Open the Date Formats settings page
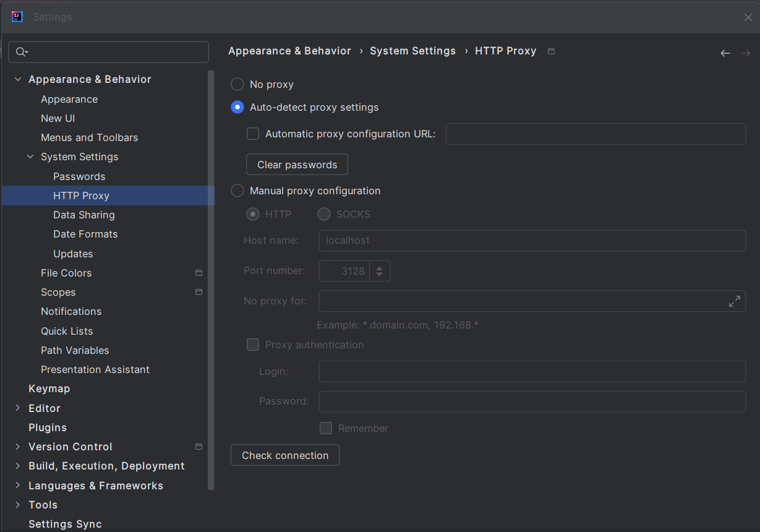This screenshot has width=760, height=532. (85, 234)
